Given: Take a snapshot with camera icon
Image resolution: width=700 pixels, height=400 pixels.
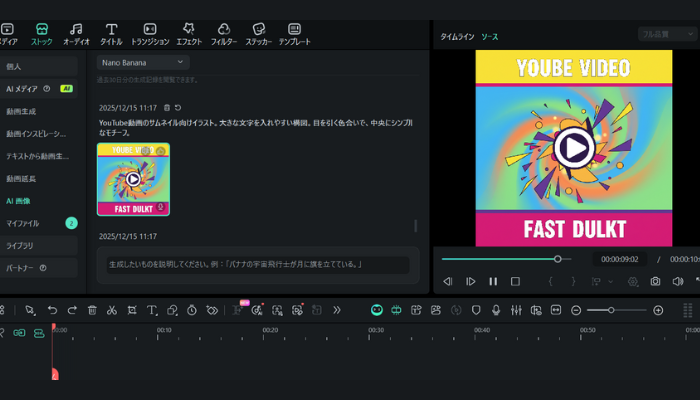Looking at the screenshot, I should click(655, 281).
